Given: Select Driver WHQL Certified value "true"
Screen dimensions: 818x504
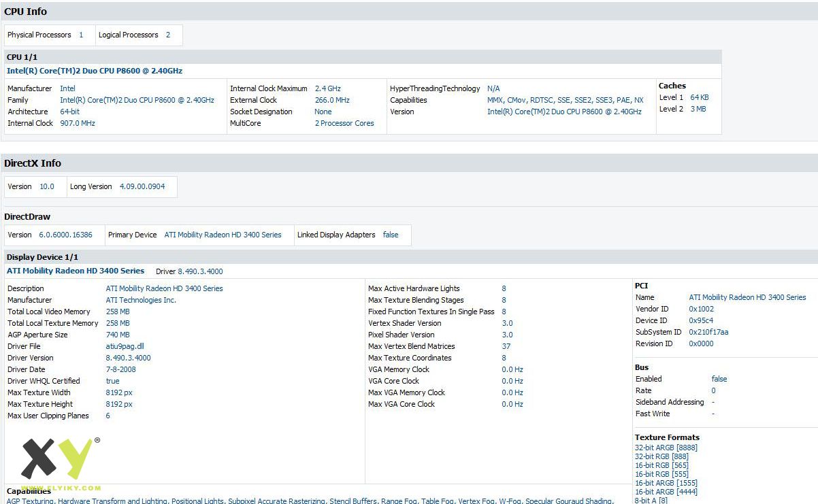Looking at the screenshot, I should 113,381.
